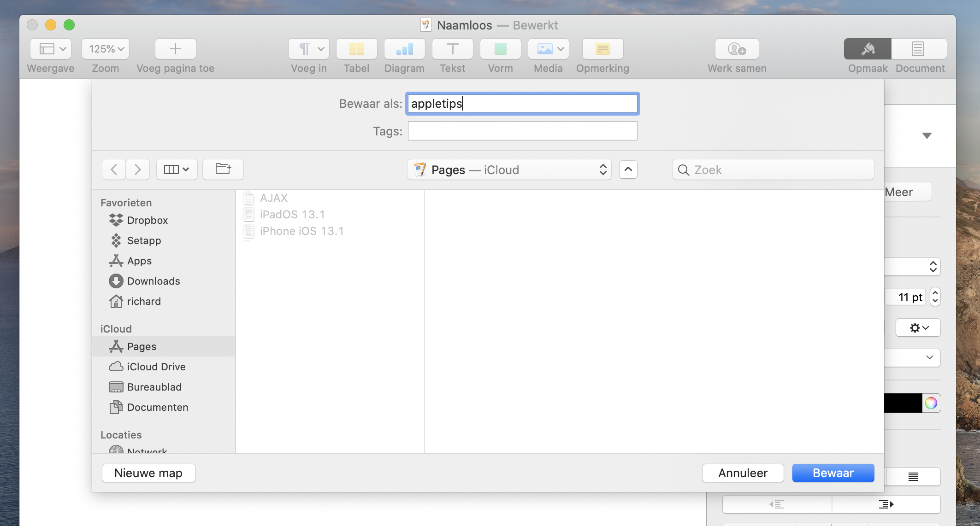Viewport: 980px width, 526px height.
Task: Click the Zoek search field
Action: (x=773, y=169)
